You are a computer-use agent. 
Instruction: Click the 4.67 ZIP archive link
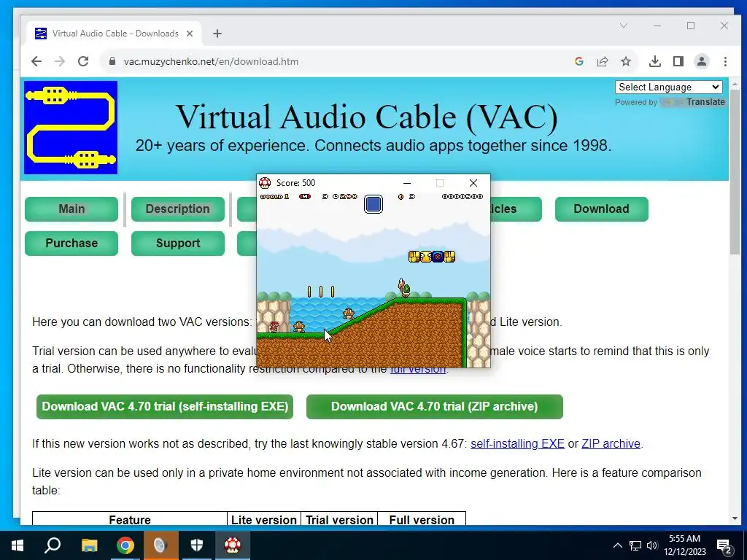(611, 444)
